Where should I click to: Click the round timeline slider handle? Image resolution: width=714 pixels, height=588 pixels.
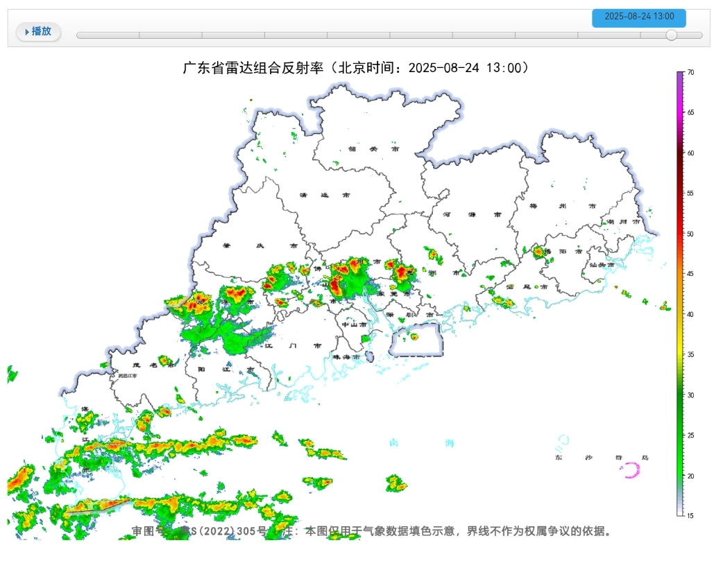(x=671, y=35)
